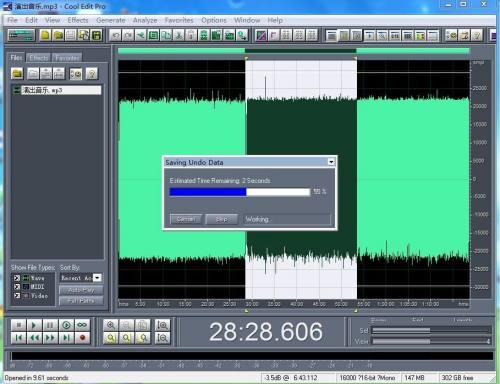Pause playback with the Pause button
The width and height of the screenshot is (500, 384).
tap(50, 325)
